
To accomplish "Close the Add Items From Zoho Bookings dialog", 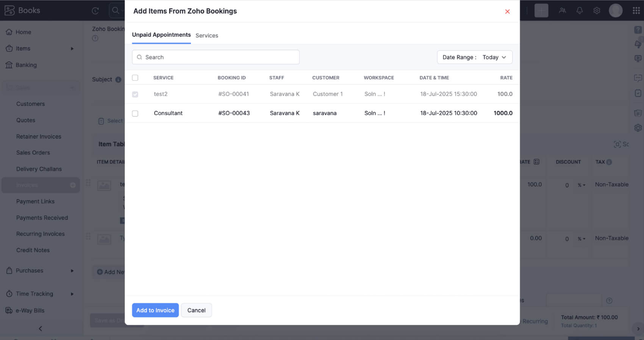I will [507, 11].
